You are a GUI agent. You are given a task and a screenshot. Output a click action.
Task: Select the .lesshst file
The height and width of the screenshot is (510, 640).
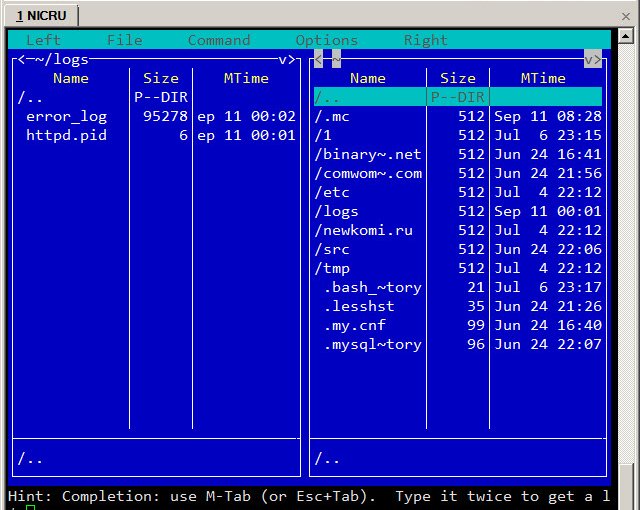point(359,306)
